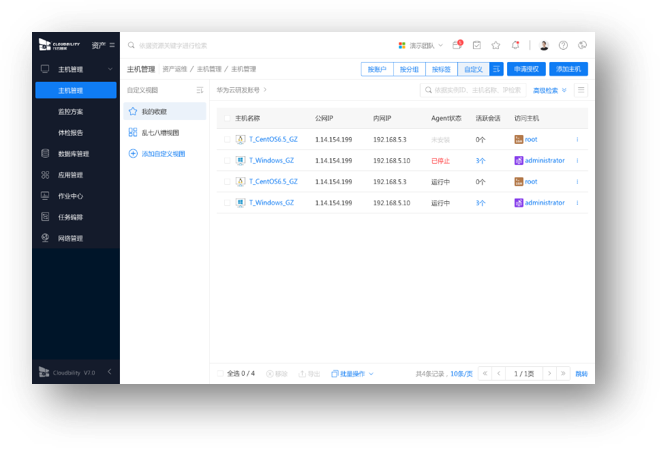Image resolution: width=660 pixels, height=449 pixels.
Task: Click the 跳转 jump link
Action: click(581, 374)
